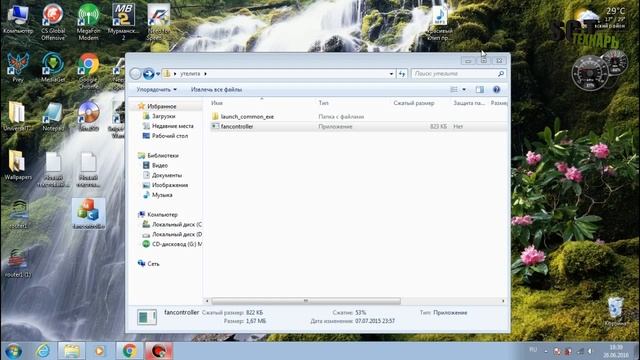Viewport: 640px width, 360px height.
Task: Open the view options dropdown arrow
Action: point(464,89)
